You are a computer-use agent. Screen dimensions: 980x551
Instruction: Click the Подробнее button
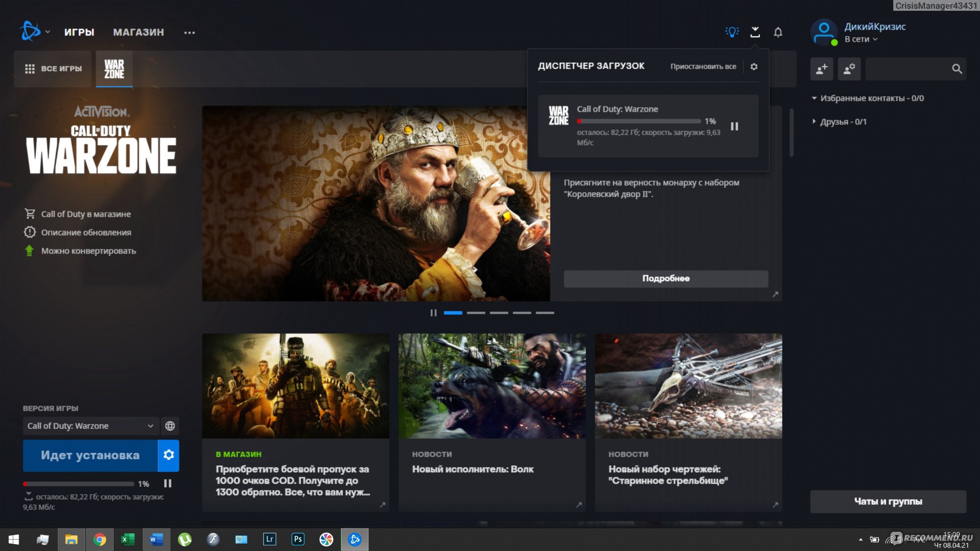tap(666, 279)
